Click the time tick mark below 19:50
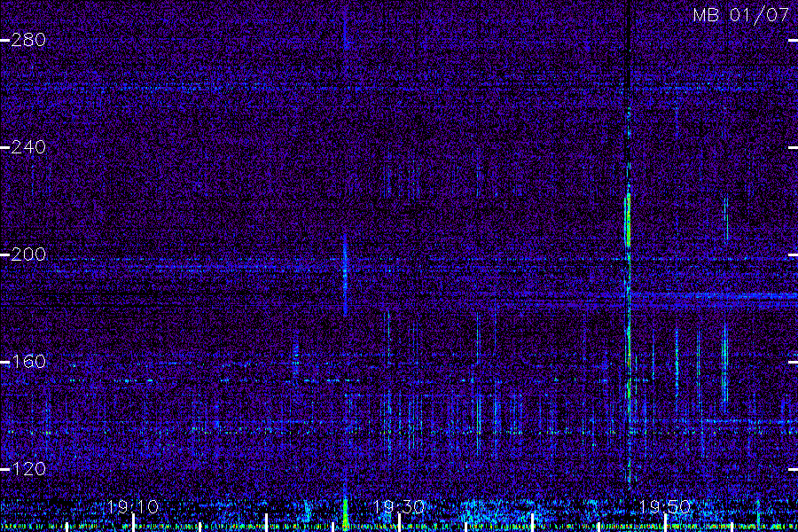This screenshot has width=798, height=532. (665, 523)
